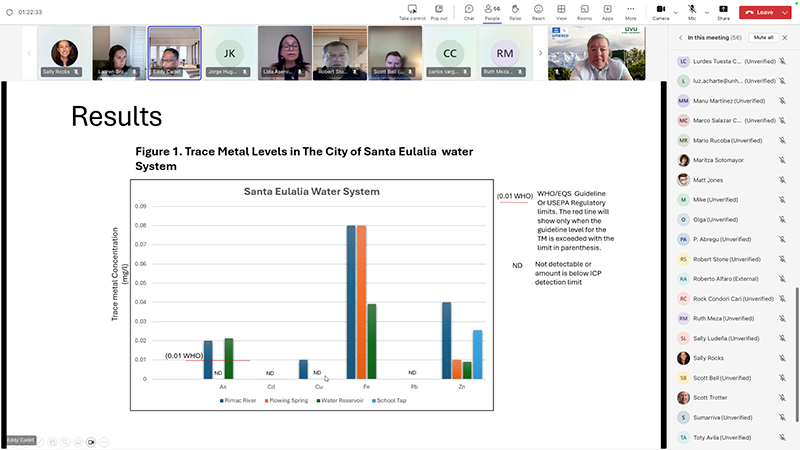Viewport: 800px width, 450px height.
Task: Raise your hand in the meeting
Action: 515,11
